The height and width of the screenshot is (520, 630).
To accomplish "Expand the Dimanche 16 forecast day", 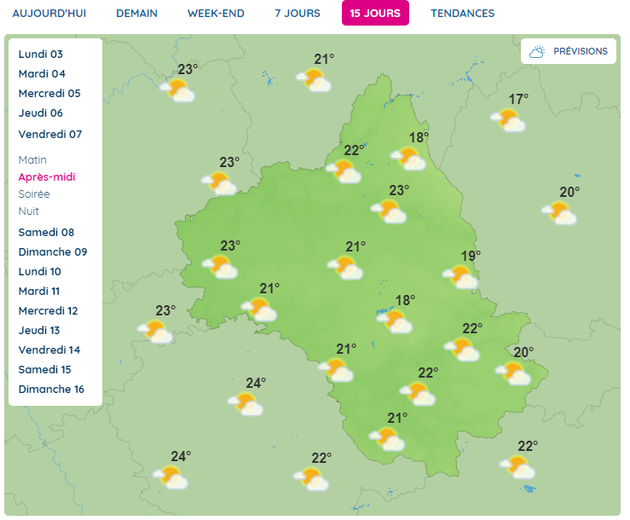I will pos(51,389).
